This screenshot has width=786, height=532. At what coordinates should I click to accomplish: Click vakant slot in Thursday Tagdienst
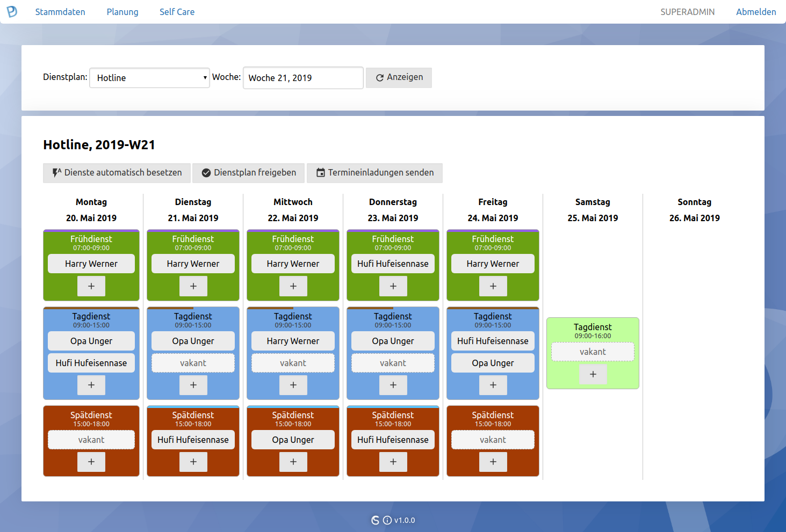[393, 363]
